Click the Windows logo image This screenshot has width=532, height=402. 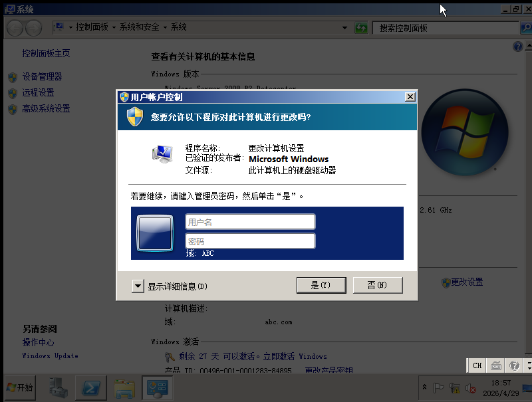coord(465,132)
